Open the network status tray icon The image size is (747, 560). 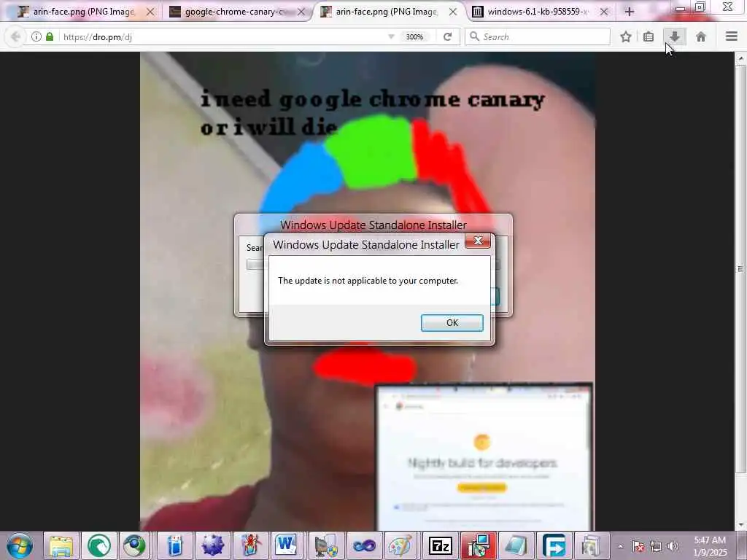tap(656, 546)
